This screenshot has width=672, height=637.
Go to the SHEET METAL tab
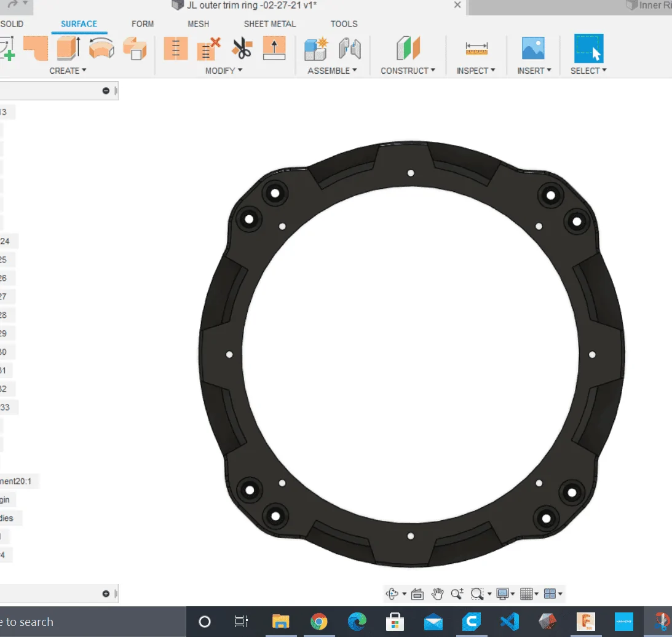coord(270,24)
